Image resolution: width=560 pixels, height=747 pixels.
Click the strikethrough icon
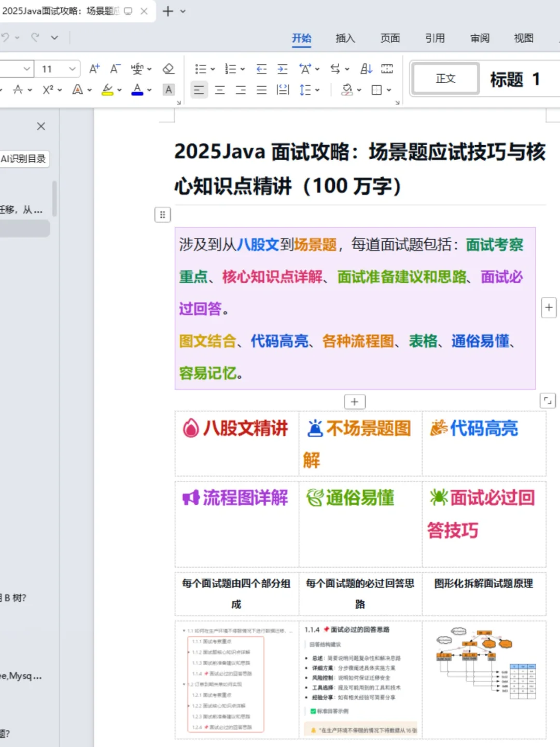(18, 90)
